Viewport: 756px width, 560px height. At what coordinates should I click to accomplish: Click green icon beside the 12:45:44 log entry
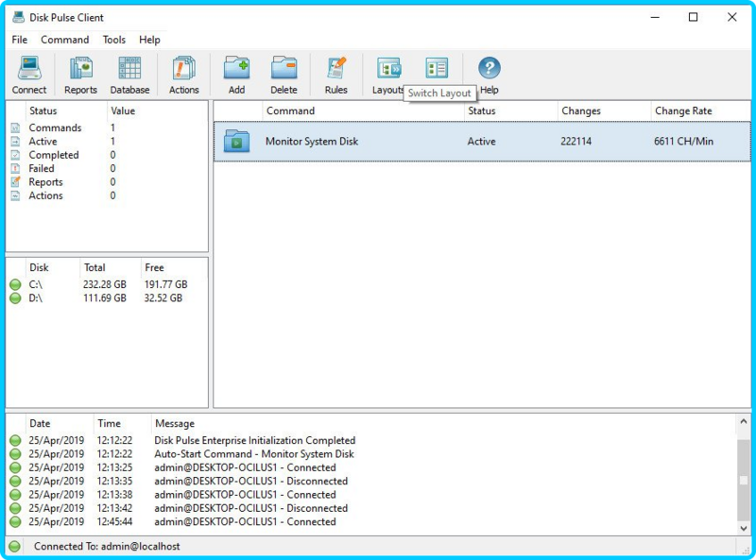15,521
